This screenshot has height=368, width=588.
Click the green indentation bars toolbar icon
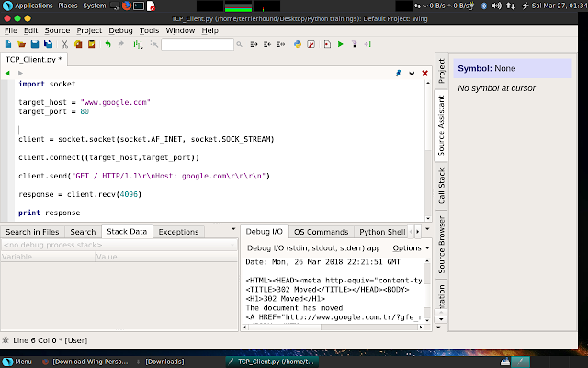pyautogui.click(x=138, y=44)
